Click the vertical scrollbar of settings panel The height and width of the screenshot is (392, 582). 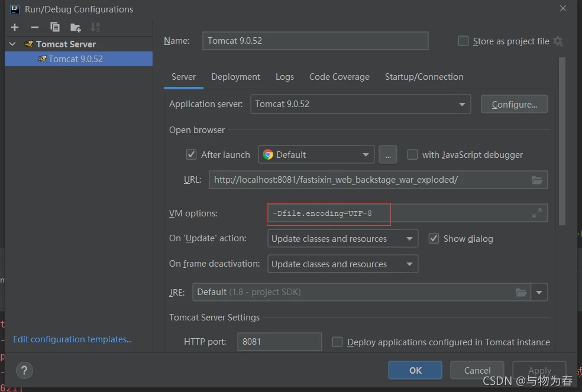tap(562, 141)
